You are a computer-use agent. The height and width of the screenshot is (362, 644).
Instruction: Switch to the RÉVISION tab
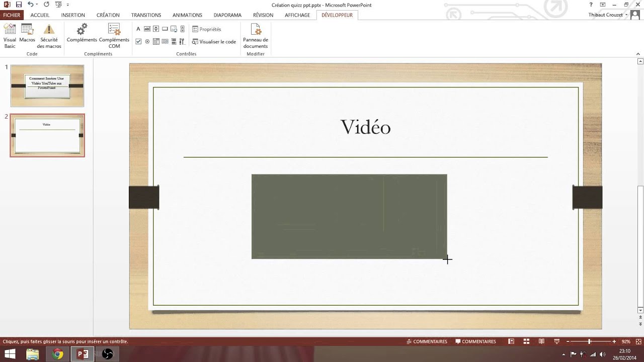263,15
